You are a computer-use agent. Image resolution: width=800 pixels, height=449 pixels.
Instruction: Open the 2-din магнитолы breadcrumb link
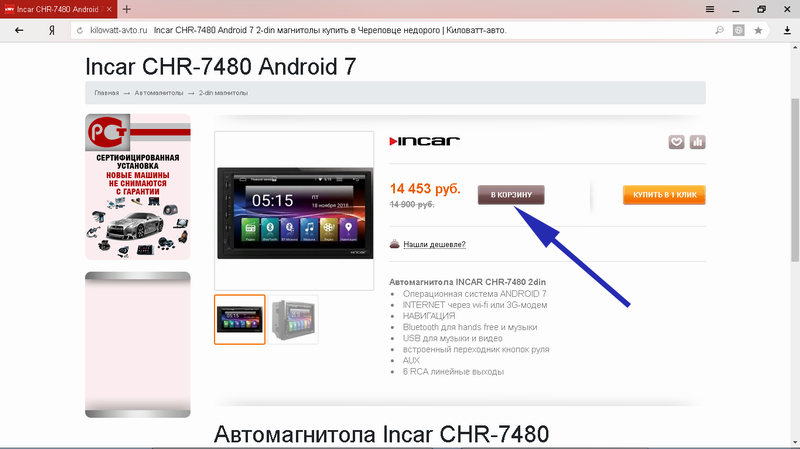click(x=223, y=93)
